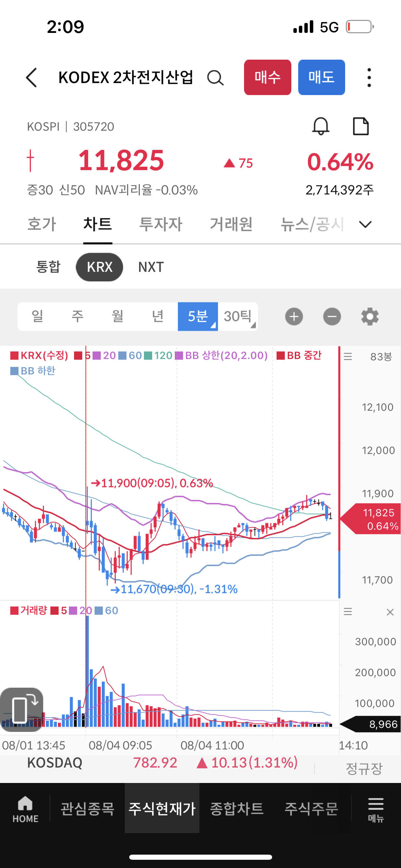Screen dimensions: 401x868
Task: Tap the price alert bell icon
Action: point(320,126)
